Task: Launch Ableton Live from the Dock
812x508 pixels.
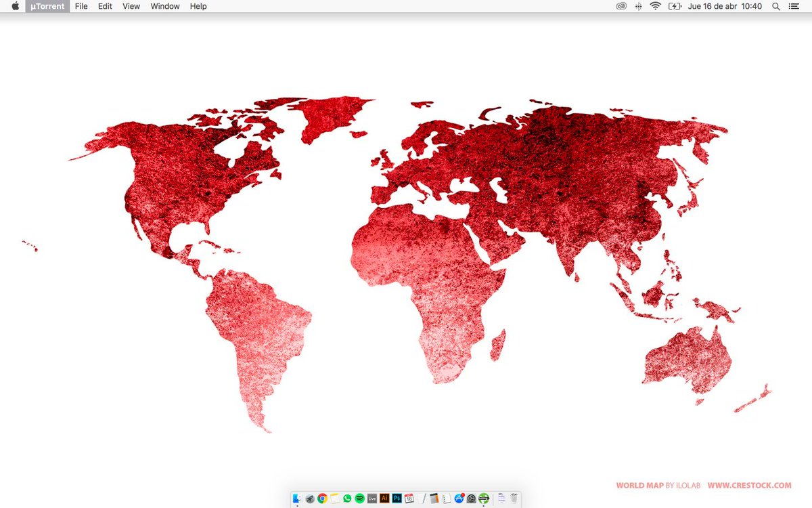Action: click(x=372, y=499)
